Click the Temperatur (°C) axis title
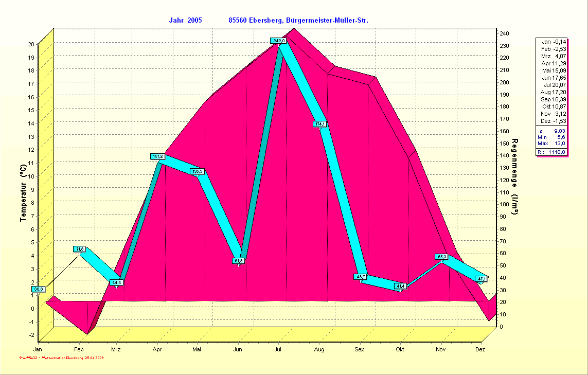 (x=23, y=193)
